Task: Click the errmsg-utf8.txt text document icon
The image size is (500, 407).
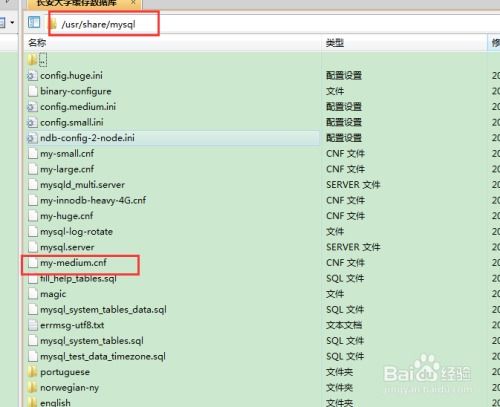Action: click(x=33, y=325)
